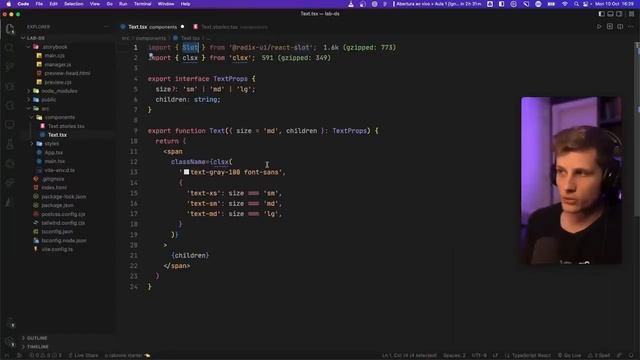Open the Apple menu

pos(8,4)
